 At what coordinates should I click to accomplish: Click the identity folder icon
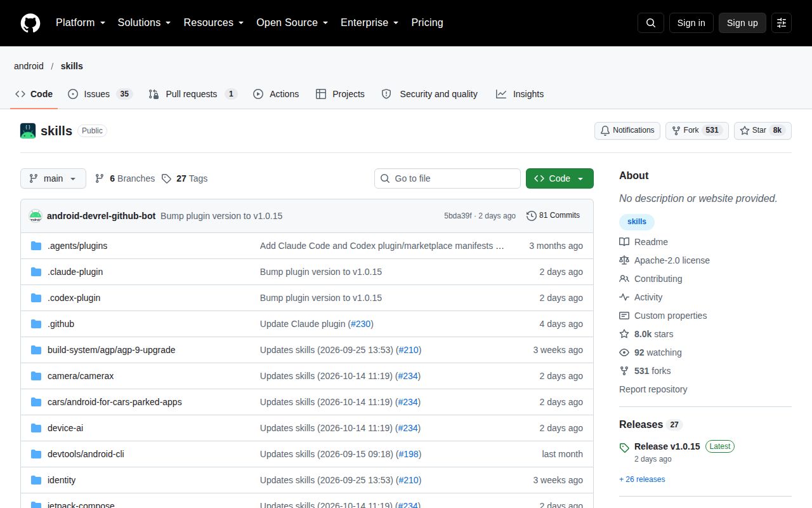tap(36, 480)
